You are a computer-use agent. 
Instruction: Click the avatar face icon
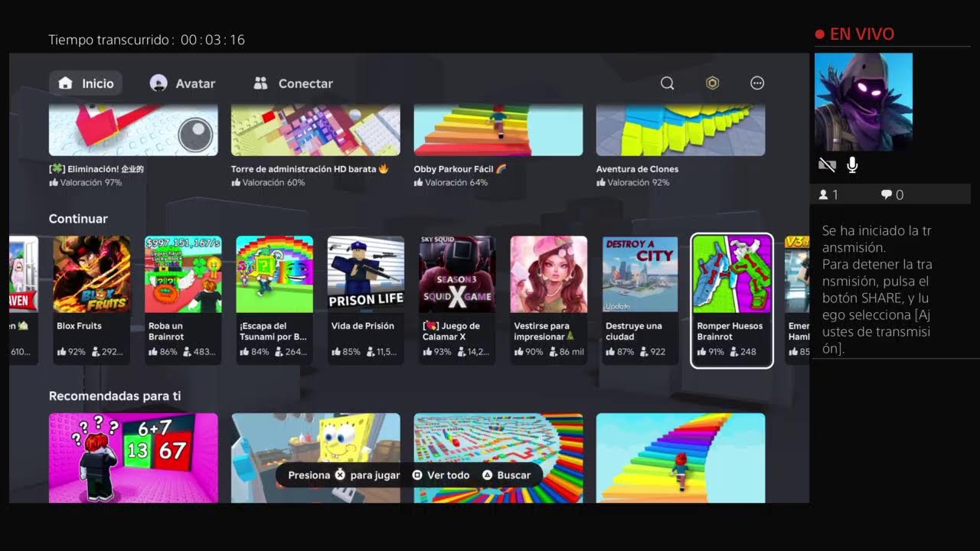(158, 83)
